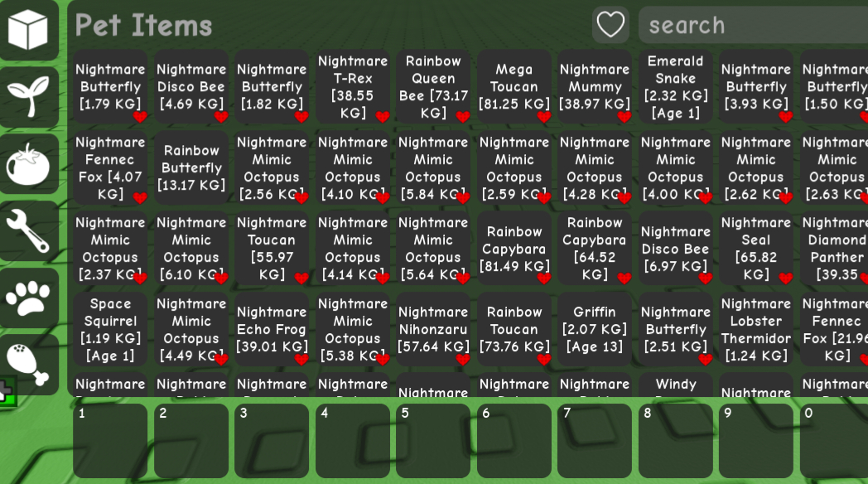868x484 pixels.
Task: Pick hotbar slot 7
Action: pos(595,441)
